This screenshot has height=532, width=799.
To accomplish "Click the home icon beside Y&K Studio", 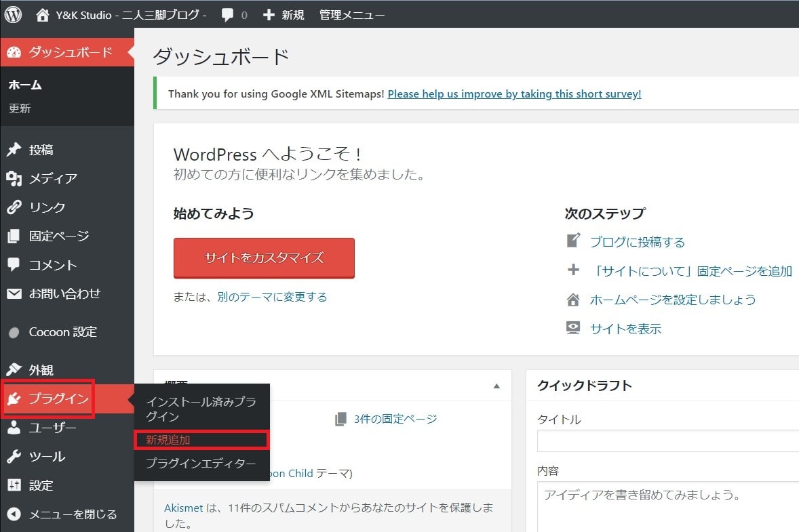I will click(x=43, y=14).
